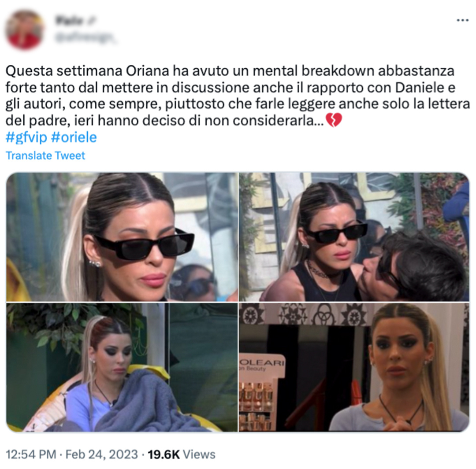Open the blurred grey @handle link
This screenshot has width=476, height=469.
click(x=85, y=38)
